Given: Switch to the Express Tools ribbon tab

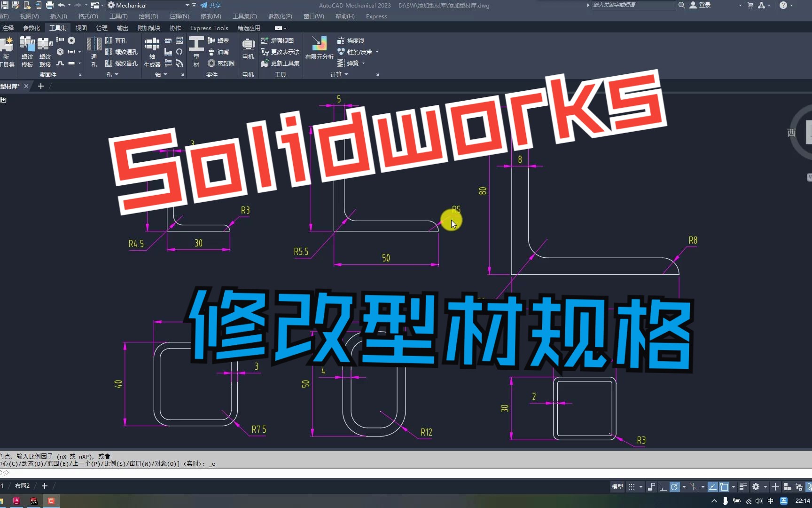Looking at the screenshot, I should [209, 28].
